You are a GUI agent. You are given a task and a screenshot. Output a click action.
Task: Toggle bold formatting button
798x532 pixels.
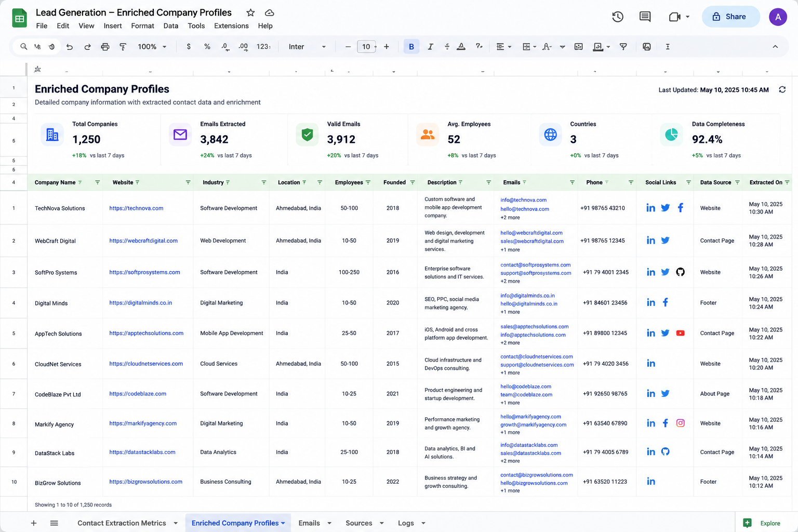411,47
